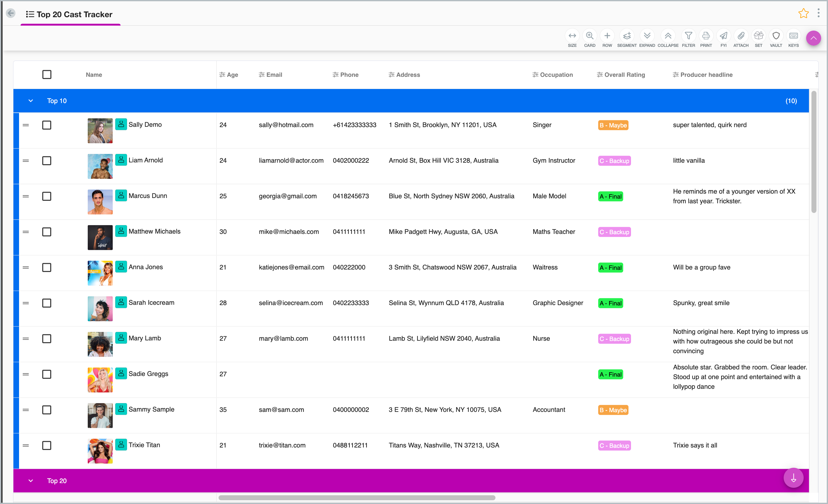
Task: Open the CARD view magnifier icon
Action: coord(589,36)
